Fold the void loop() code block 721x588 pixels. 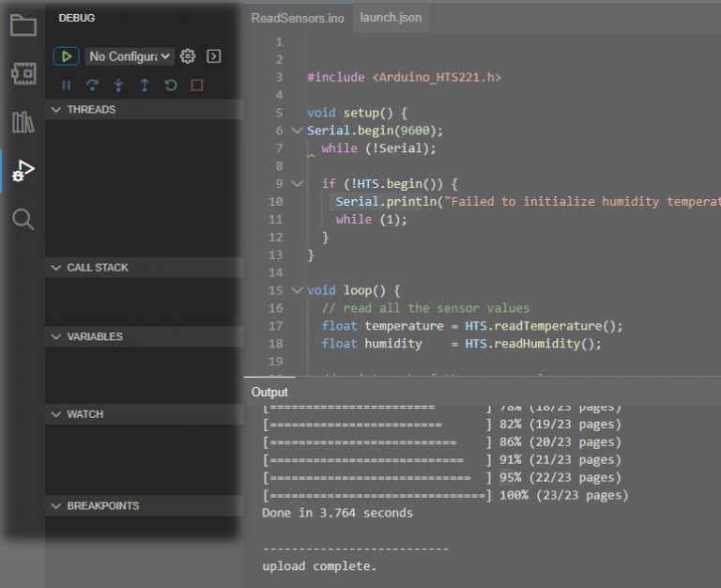pyautogui.click(x=298, y=290)
